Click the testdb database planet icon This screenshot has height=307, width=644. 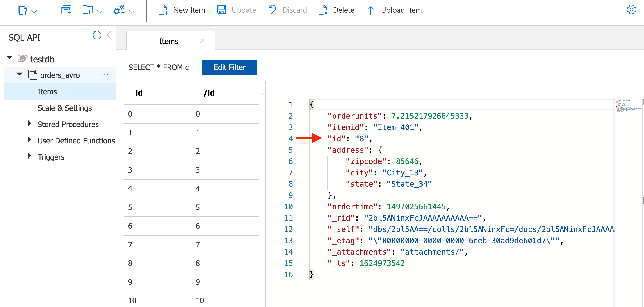[x=22, y=59]
